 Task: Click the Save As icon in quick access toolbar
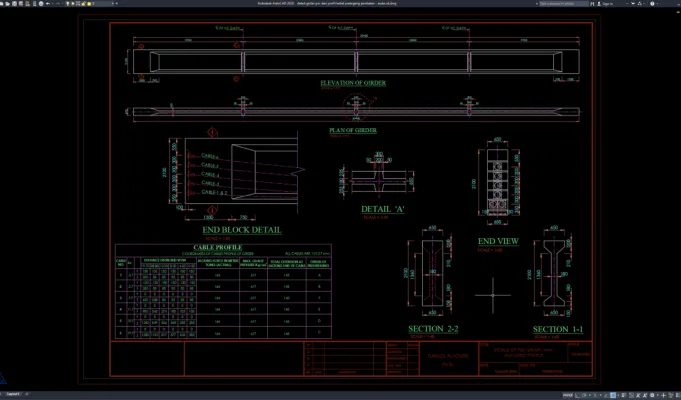(x=21, y=3)
